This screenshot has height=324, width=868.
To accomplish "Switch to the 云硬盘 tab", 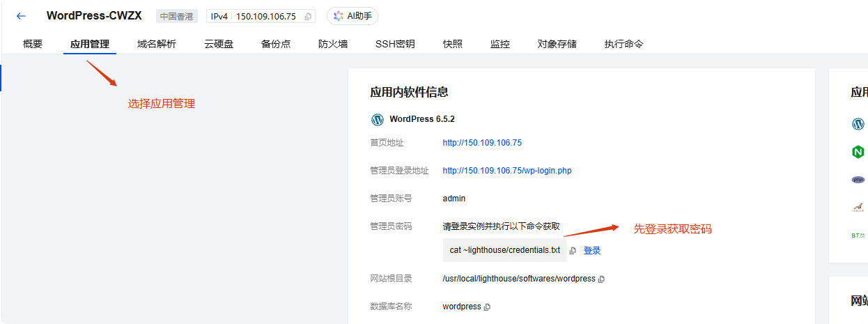I will click(219, 44).
